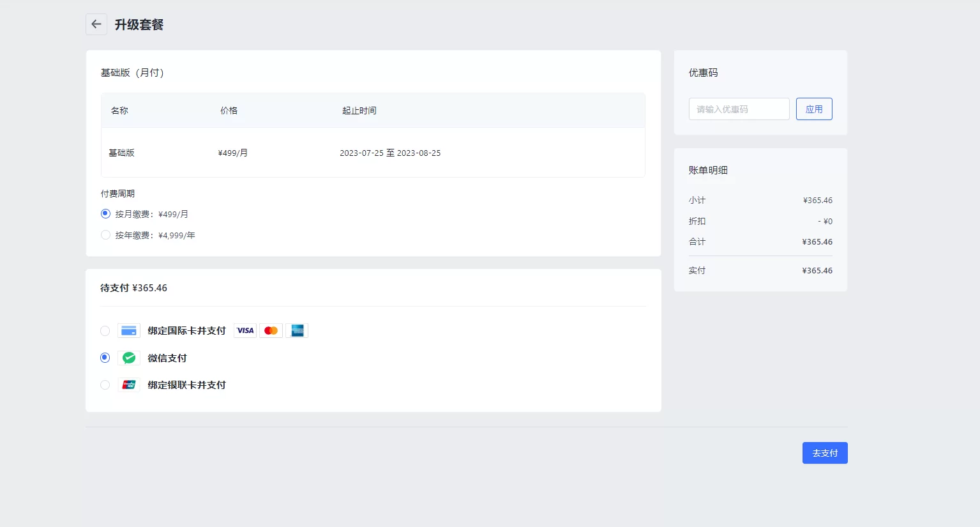Click the 微信支付 label text
Image resolution: width=980 pixels, height=527 pixels.
point(167,358)
